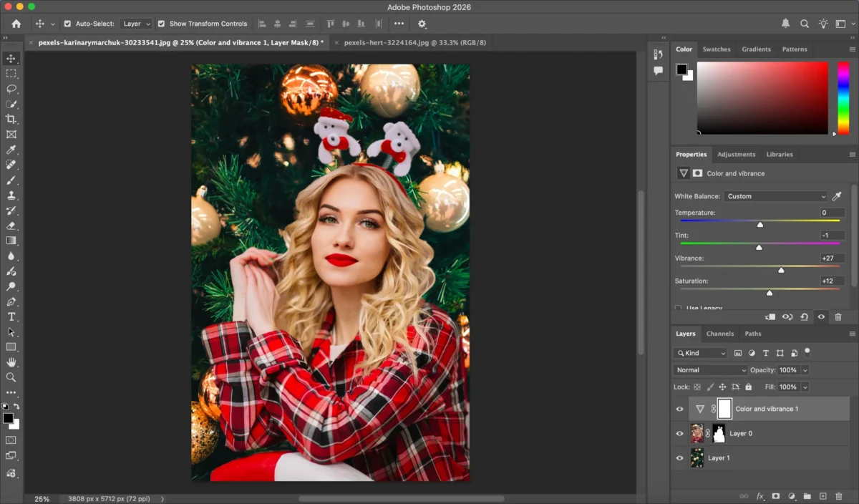The width and height of the screenshot is (859, 504).
Task: Switch to the Channels tab
Action: tap(720, 333)
